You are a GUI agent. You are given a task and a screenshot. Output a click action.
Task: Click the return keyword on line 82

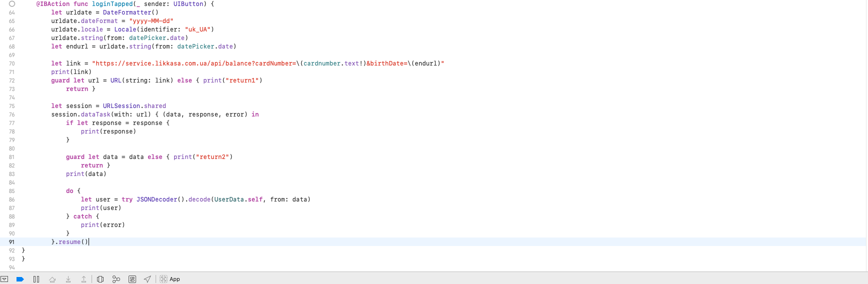(x=92, y=165)
